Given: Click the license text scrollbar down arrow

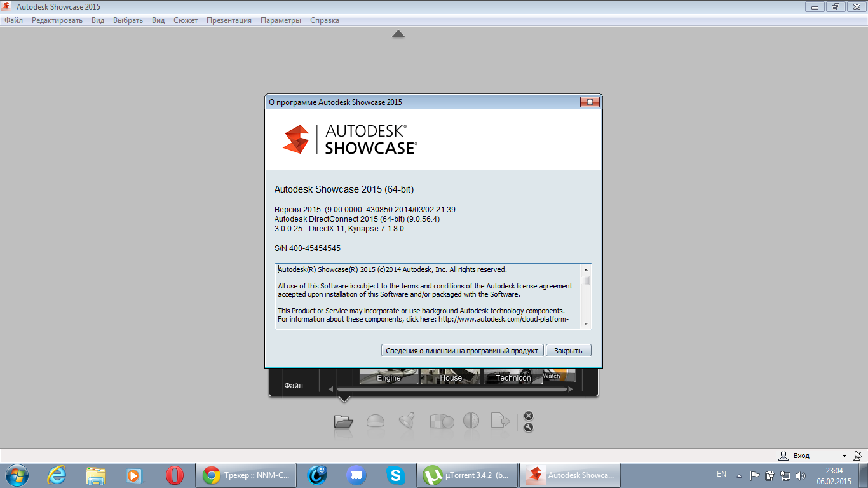Looking at the screenshot, I should tap(586, 323).
